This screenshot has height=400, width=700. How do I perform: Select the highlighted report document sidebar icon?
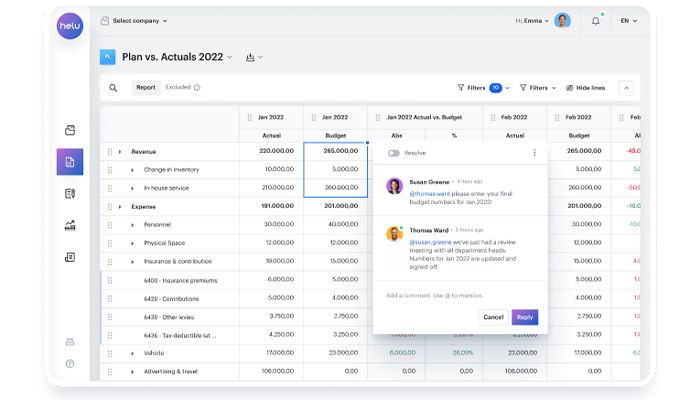pyautogui.click(x=70, y=161)
